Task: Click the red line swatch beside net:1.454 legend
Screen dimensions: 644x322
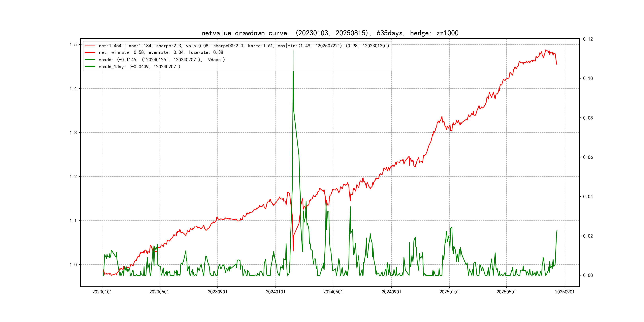Action: 90,46
